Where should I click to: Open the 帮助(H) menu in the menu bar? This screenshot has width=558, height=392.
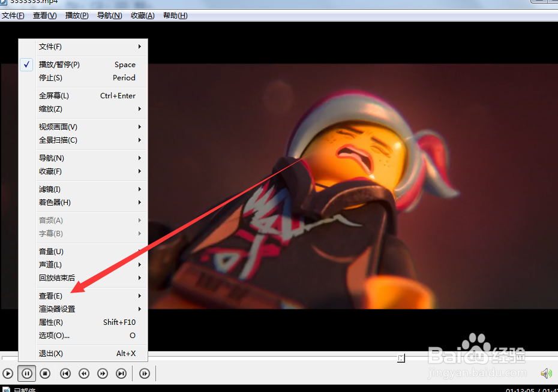175,16
